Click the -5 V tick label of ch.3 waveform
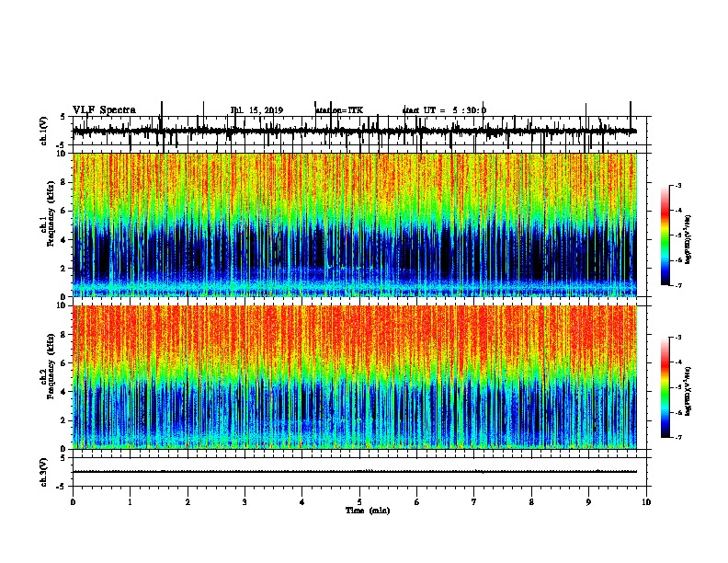This screenshot has width=728, height=563. tap(61, 487)
